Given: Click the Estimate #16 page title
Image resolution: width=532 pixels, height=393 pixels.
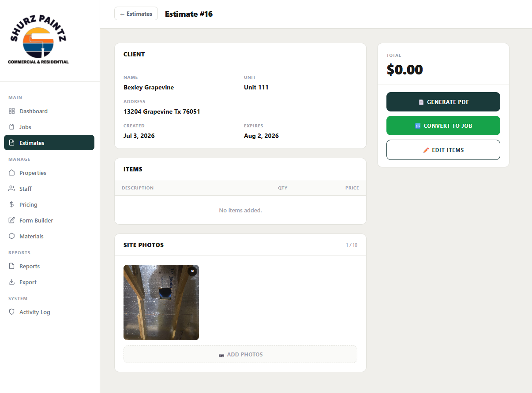Looking at the screenshot, I should pyautogui.click(x=189, y=14).
